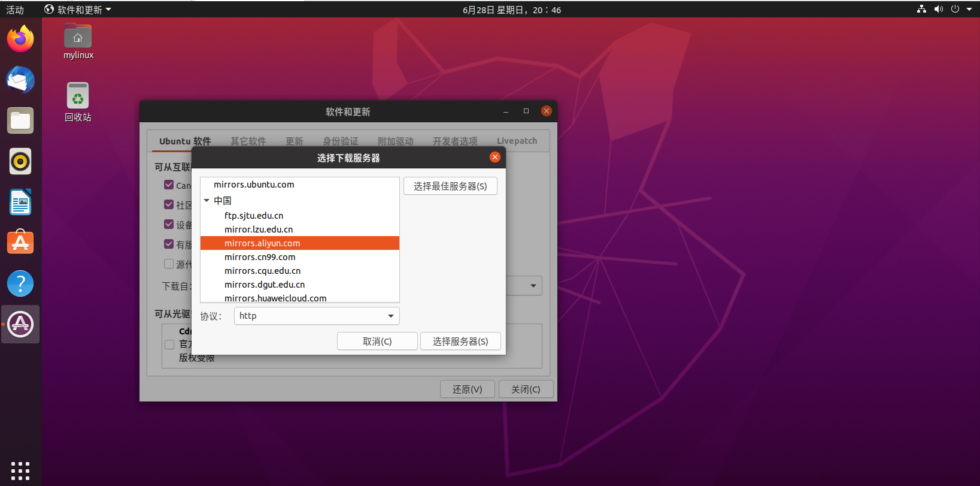Open the 软件和更新 app menu
980x486 pixels.
click(x=78, y=10)
